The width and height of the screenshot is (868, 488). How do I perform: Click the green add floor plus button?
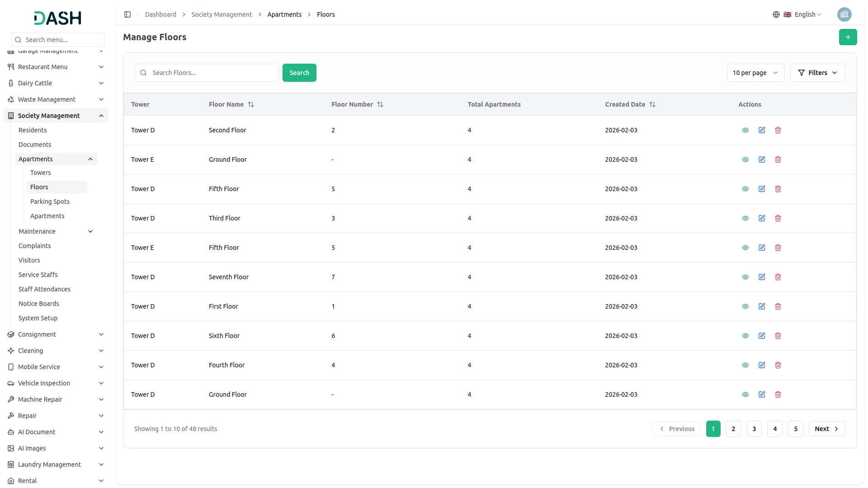pos(848,37)
